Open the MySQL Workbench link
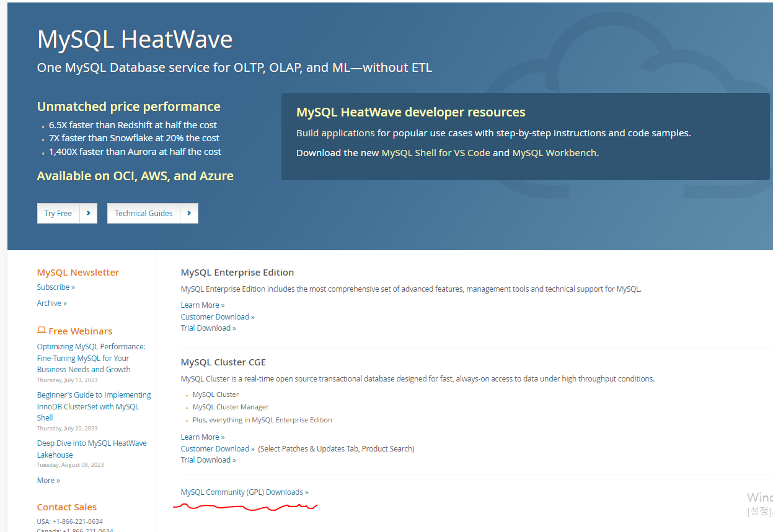Viewport: 773px width, 532px height. [554, 153]
